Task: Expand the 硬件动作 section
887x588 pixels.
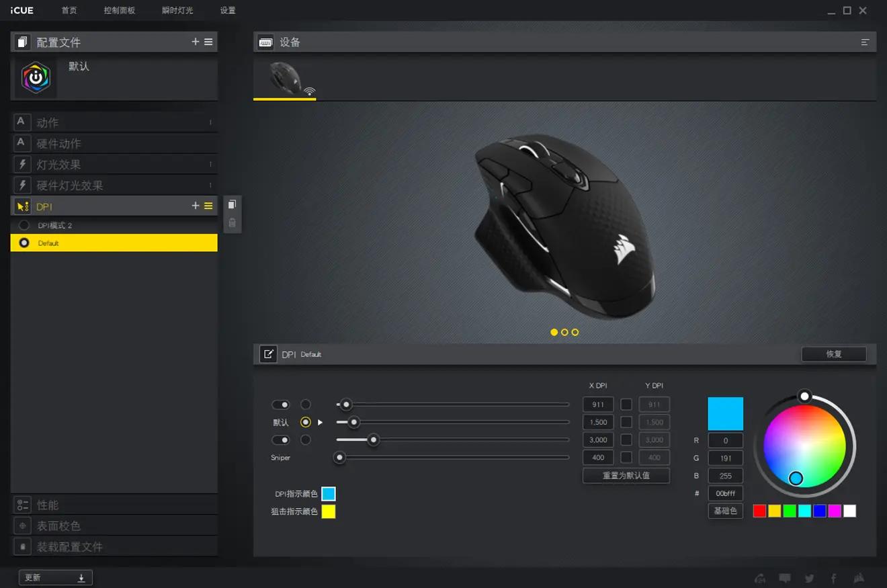Action: point(114,143)
